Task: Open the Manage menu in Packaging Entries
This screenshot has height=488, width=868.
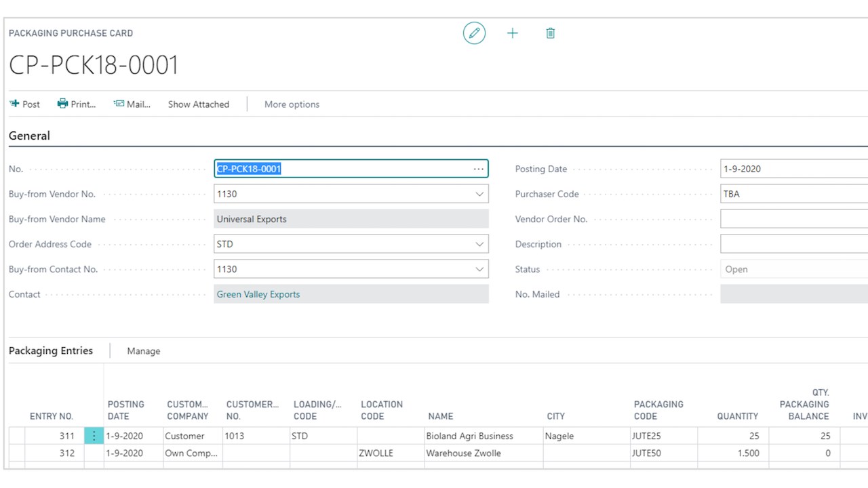Action: point(144,351)
